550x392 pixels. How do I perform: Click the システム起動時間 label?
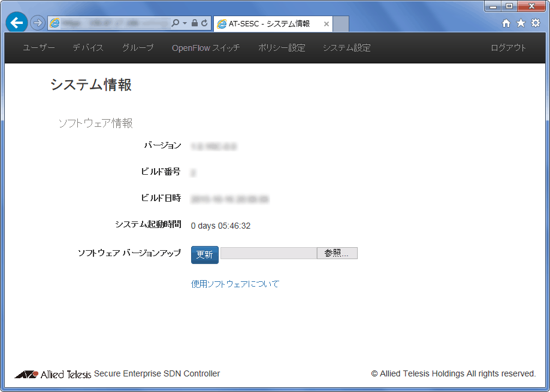tap(149, 224)
